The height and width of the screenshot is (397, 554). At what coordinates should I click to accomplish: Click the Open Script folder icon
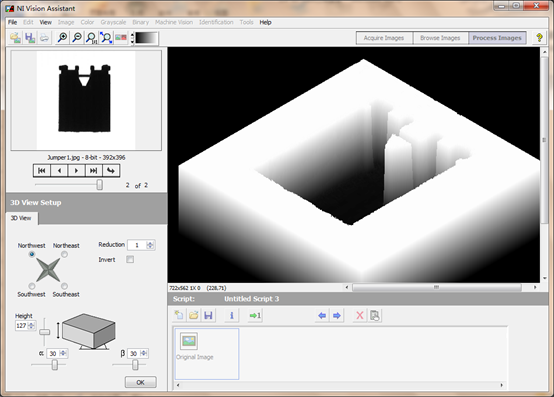point(194,315)
